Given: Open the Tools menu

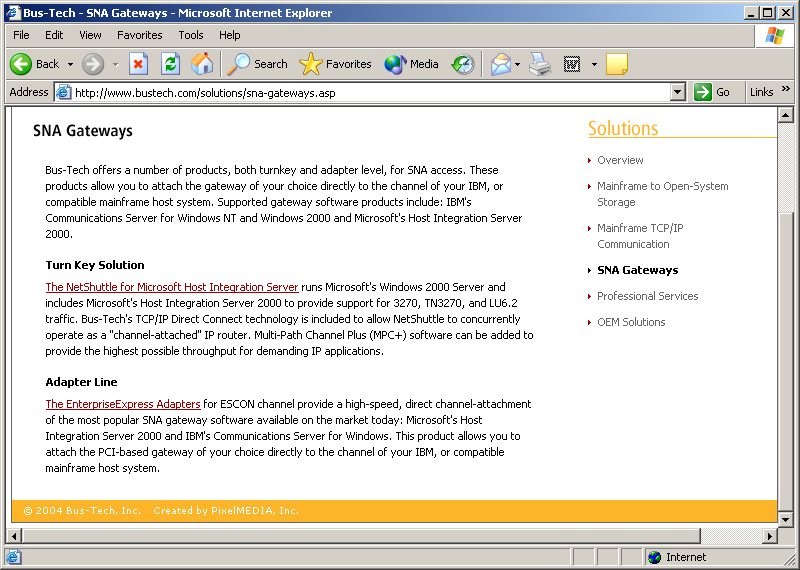Looking at the screenshot, I should pos(191,35).
